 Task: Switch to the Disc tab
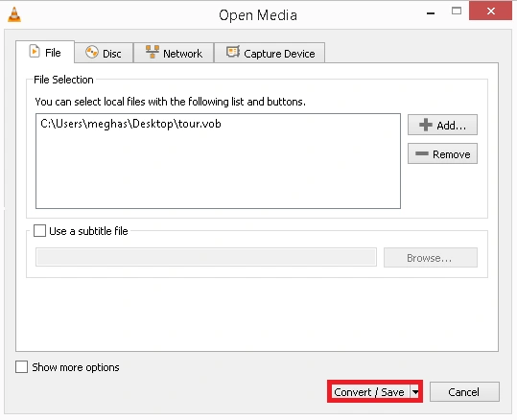(x=104, y=53)
